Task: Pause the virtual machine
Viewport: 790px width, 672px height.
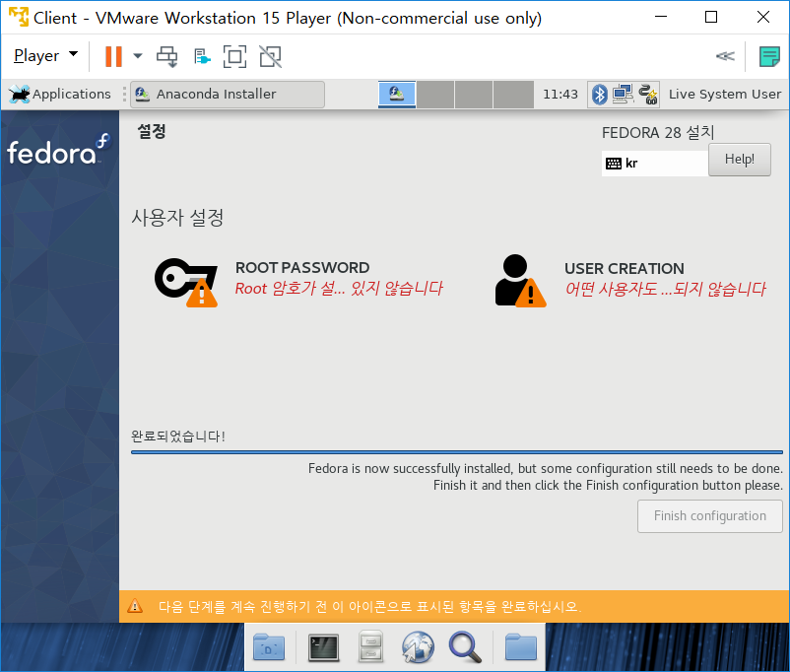Action: point(113,56)
